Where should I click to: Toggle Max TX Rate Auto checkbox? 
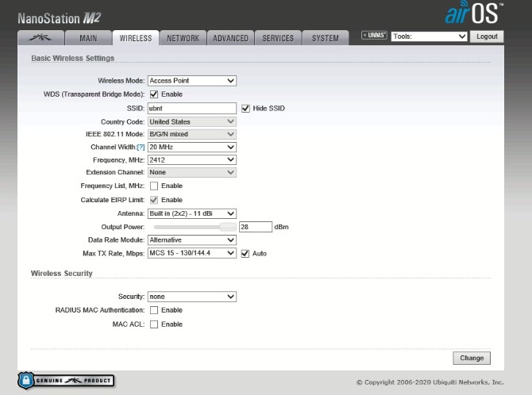[245, 254]
